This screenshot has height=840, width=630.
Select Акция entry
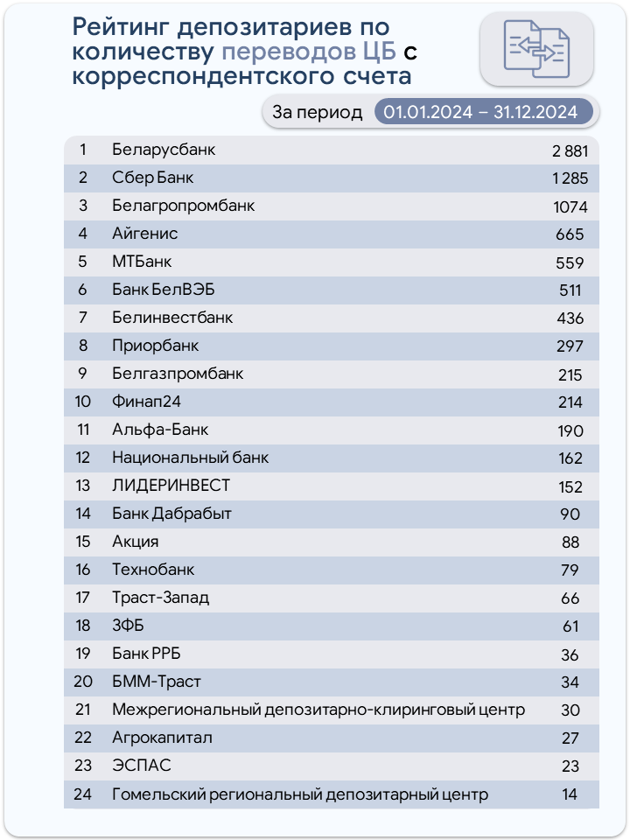[x=135, y=542]
